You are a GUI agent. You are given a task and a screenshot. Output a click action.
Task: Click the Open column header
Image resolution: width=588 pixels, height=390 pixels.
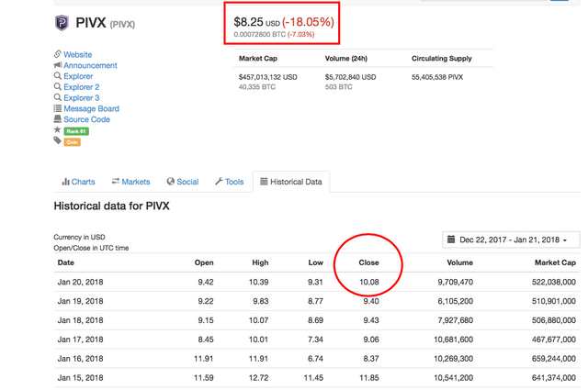[204, 262]
